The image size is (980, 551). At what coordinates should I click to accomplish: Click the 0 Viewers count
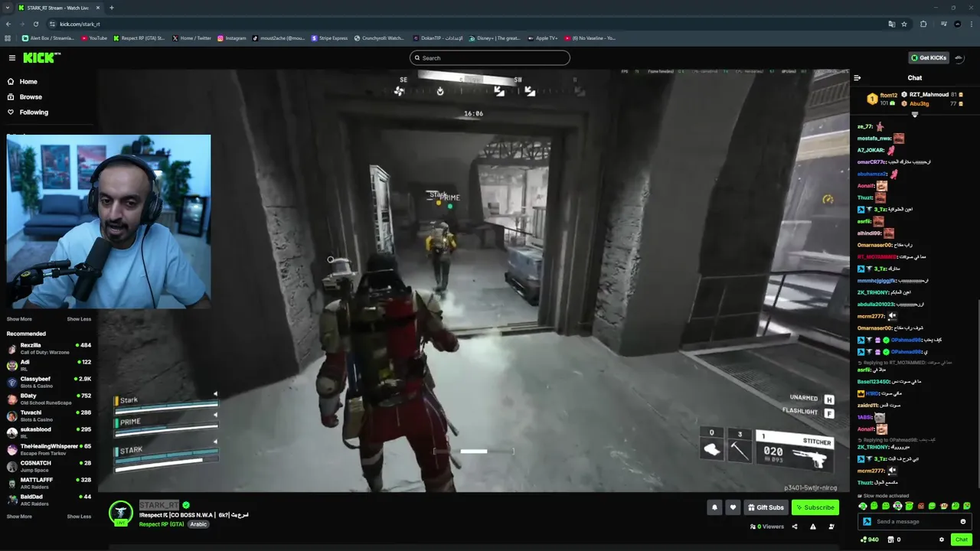point(766,527)
